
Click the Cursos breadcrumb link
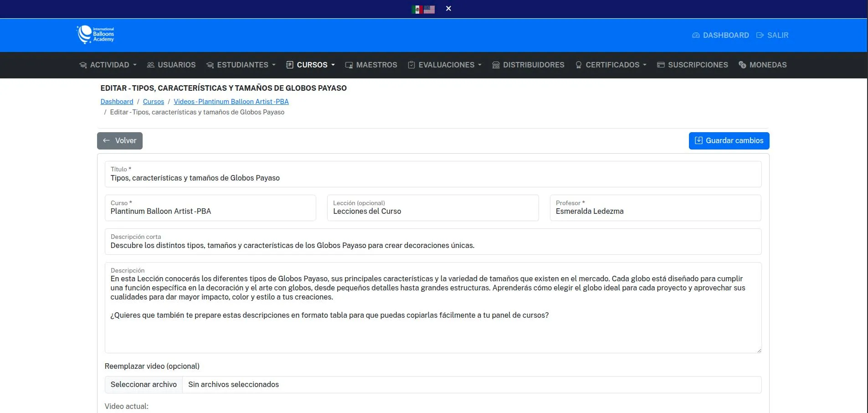[154, 102]
